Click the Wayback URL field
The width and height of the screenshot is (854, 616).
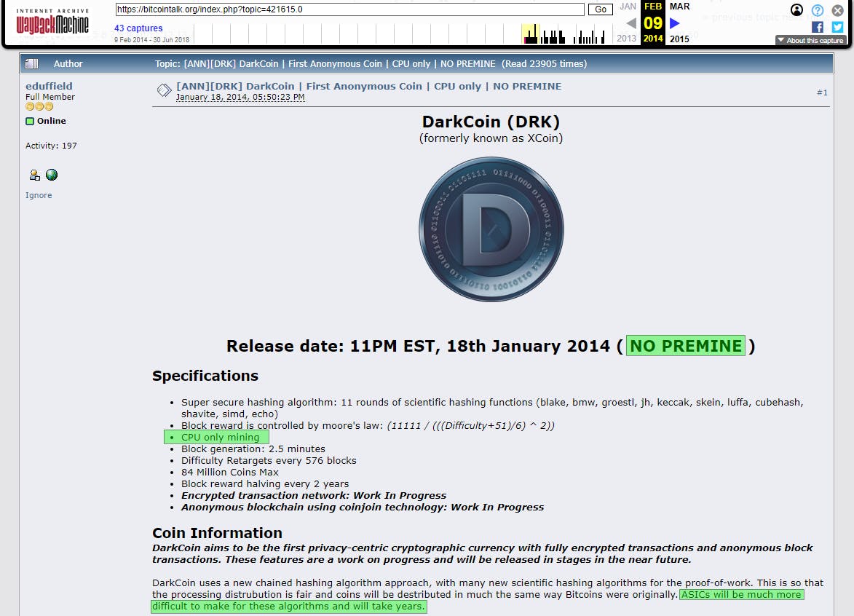point(349,9)
